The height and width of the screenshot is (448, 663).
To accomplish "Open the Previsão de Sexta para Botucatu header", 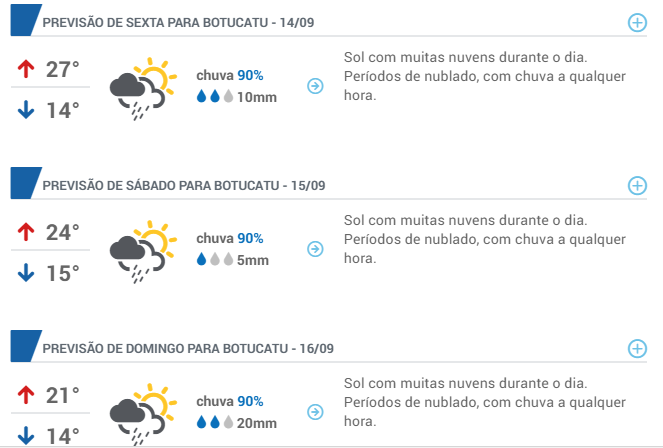I will 178,22.
